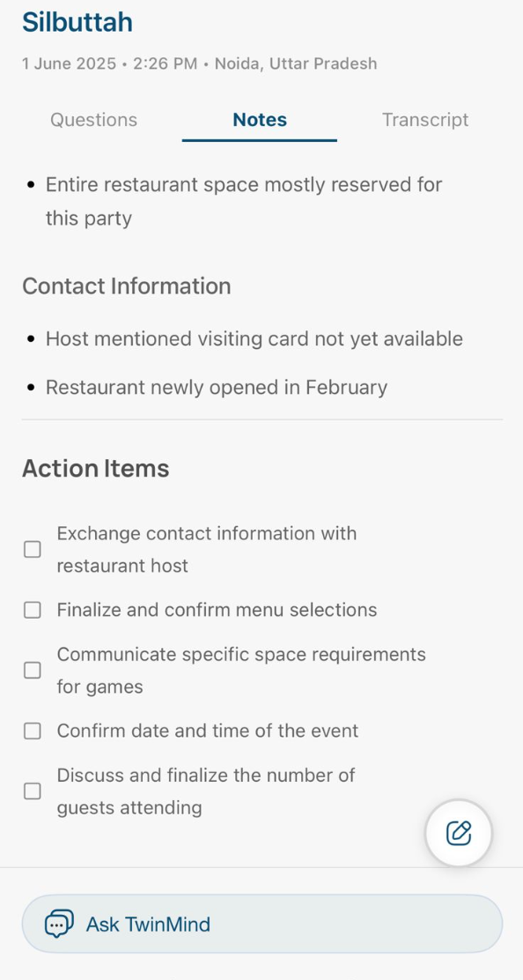523x980 pixels.
Task: Click the Silbuttah note title
Action: pyautogui.click(x=77, y=23)
